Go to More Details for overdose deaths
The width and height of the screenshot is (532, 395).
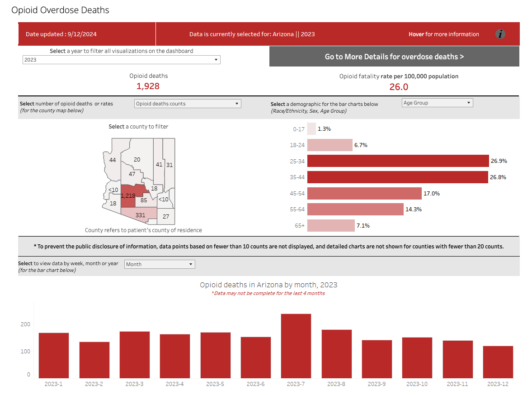394,57
